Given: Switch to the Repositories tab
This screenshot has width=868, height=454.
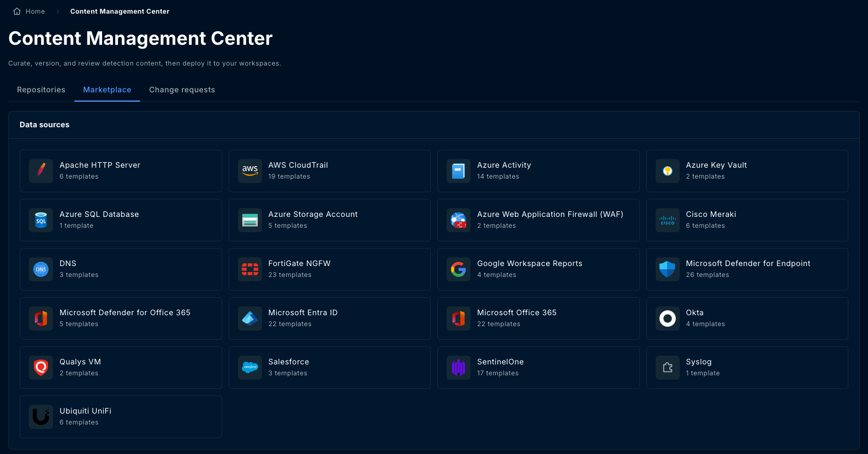Looking at the screenshot, I should (x=41, y=90).
